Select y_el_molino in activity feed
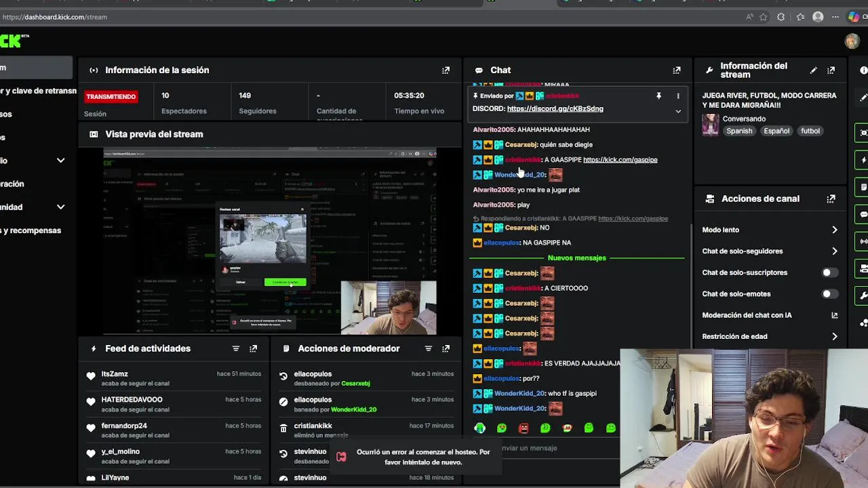 pos(120,452)
